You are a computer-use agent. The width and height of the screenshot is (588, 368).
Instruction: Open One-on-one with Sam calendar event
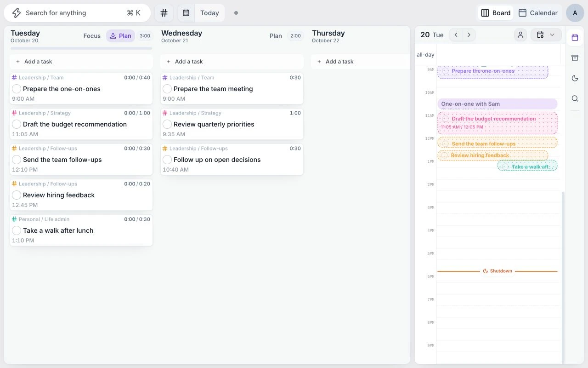pos(498,104)
